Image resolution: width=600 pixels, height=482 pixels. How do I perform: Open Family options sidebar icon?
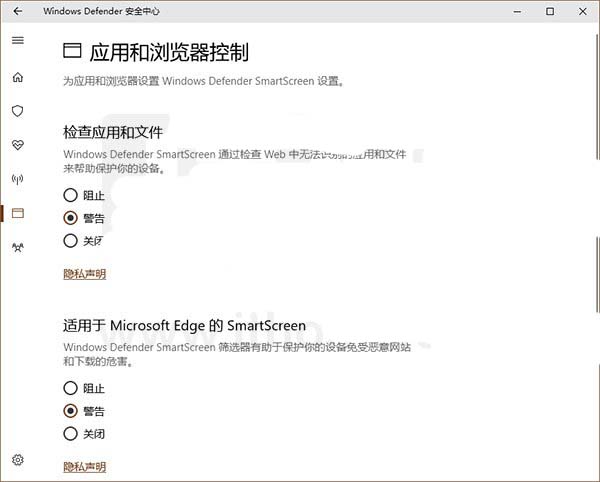point(18,247)
